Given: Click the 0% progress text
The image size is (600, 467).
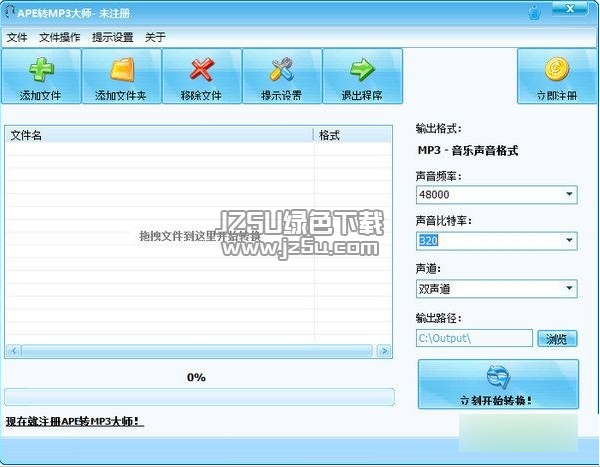Looking at the screenshot, I should 196,377.
